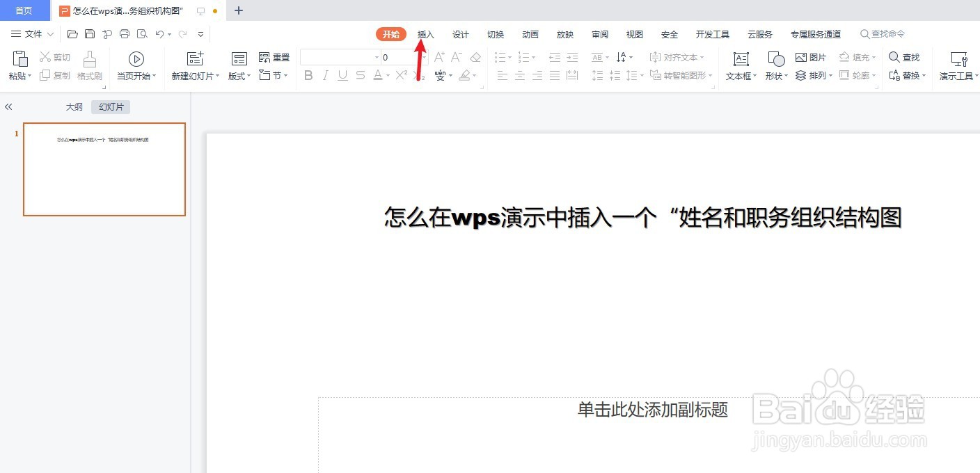Click the Open file folder icon
This screenshot has width=980, height=473.
click(72, 33)
